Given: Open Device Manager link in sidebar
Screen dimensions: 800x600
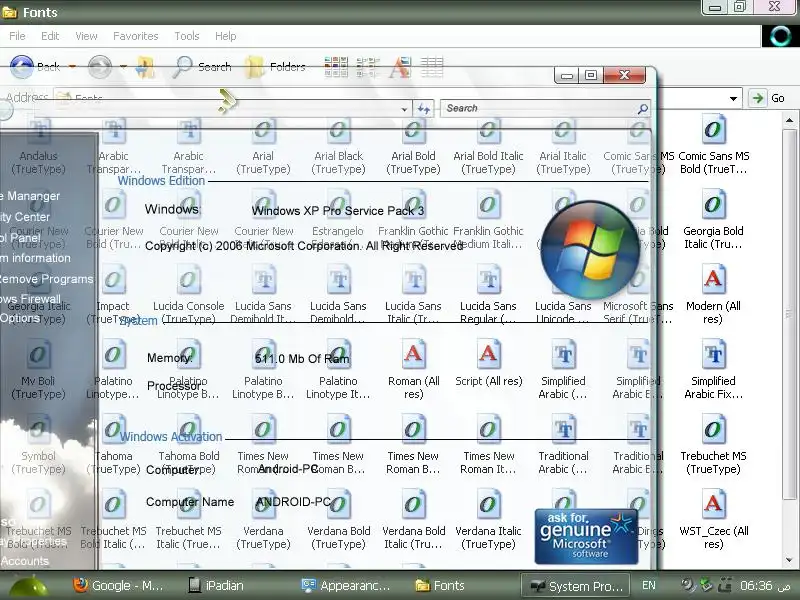Looking at the screenshot, I should 30,196.
